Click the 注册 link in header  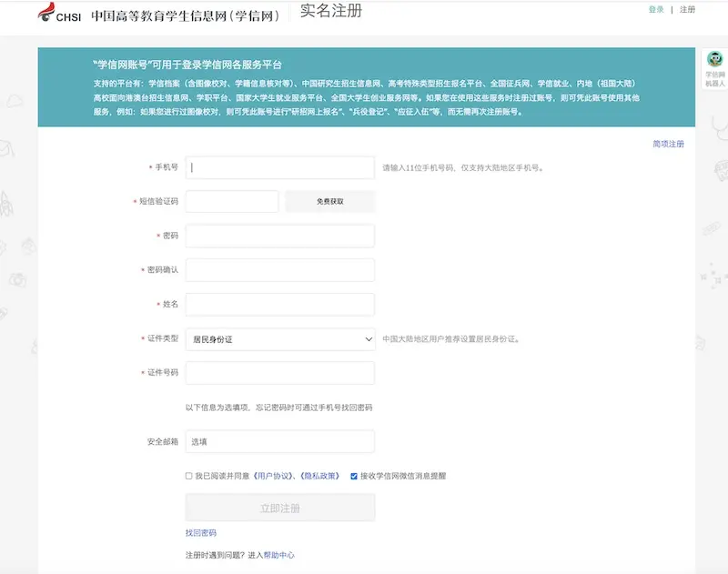click(x=687, y=9)
